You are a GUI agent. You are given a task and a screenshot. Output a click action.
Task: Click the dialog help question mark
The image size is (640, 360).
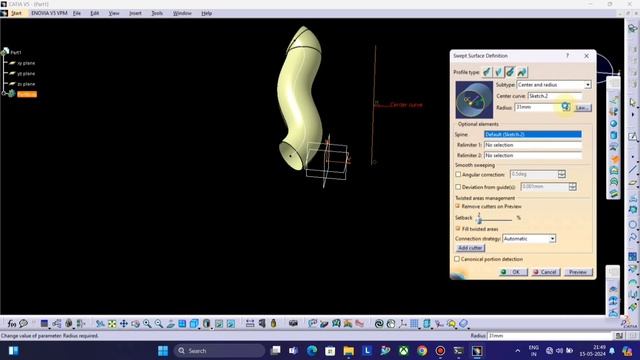point(567,56)
